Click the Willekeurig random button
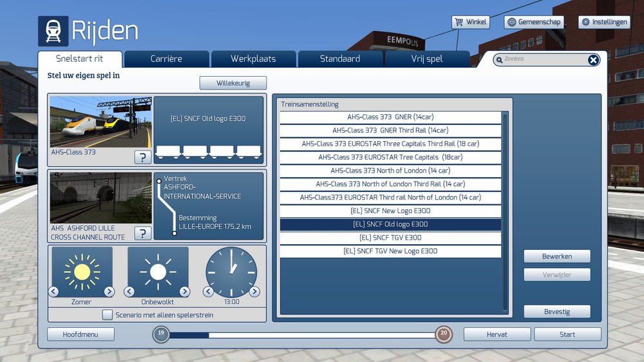 click(x=233, y=83)
